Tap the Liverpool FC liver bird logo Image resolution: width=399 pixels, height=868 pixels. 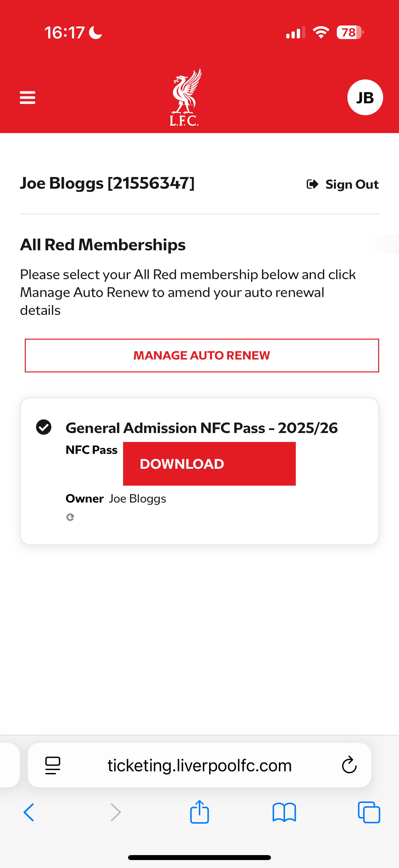(x=185, y=97)
